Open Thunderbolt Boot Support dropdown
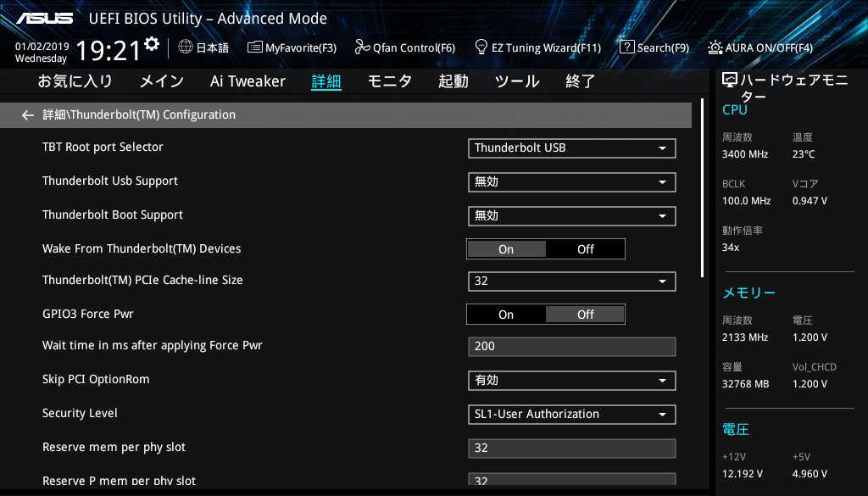Viewport: 868px width, 496px height. point(572,216)
